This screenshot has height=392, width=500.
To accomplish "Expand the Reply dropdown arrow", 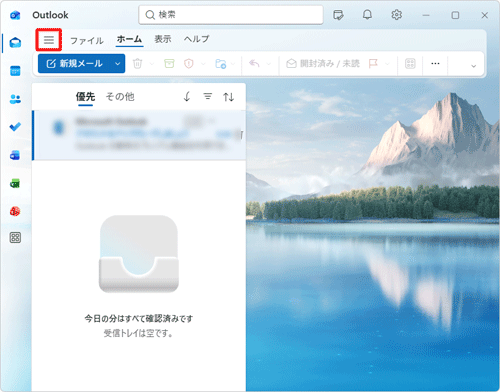I will (269, 64).
